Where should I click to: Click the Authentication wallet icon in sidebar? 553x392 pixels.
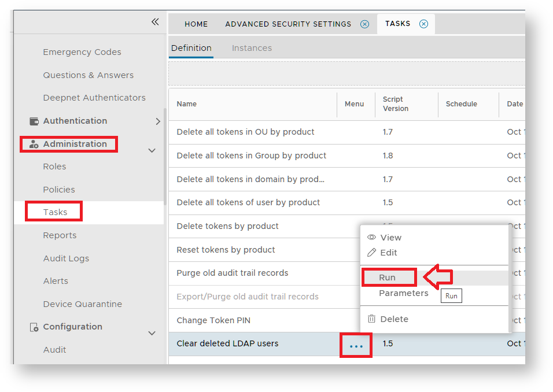pos(34,121)
